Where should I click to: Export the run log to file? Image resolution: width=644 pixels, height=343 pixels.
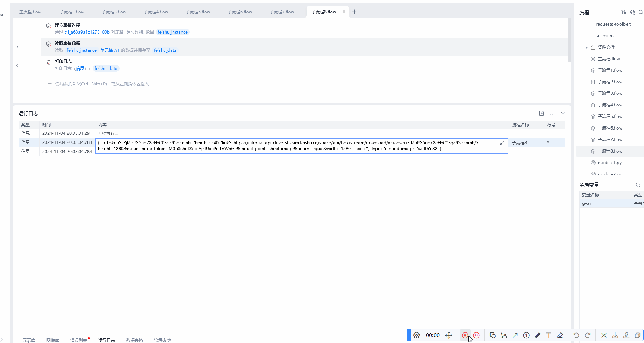coord(541,113)
